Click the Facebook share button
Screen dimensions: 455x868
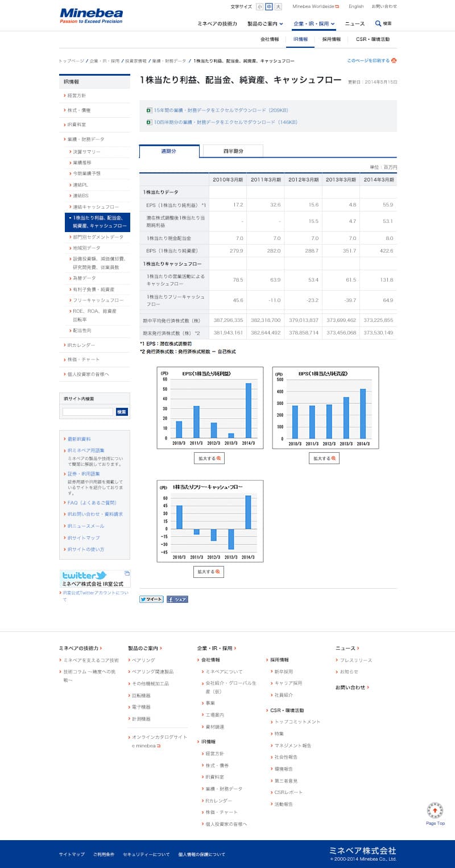pos(177,599)
